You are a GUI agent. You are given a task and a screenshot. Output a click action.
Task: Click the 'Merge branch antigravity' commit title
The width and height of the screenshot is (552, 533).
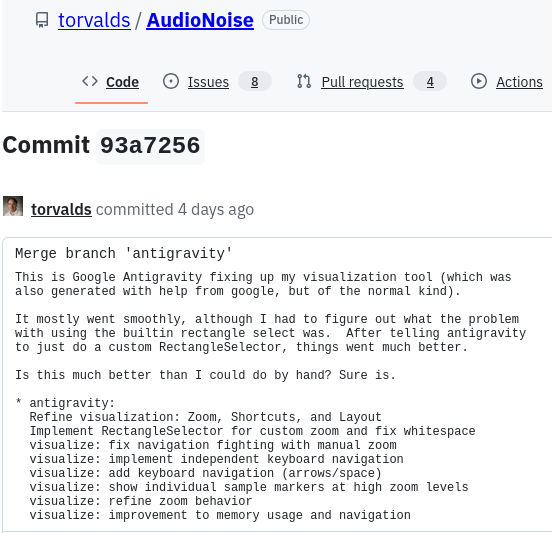tap(123, 253)
